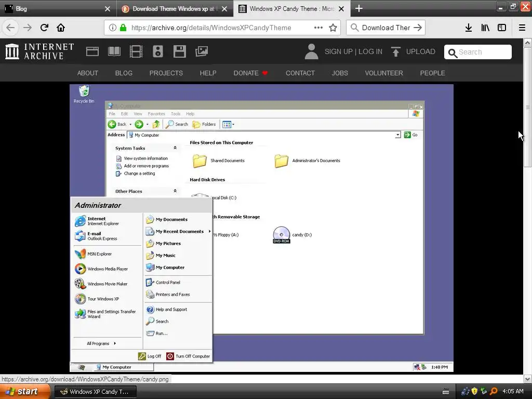The height and width of the screenshot is (399, 532).
Task: Open the VOLUNTEER link
Action: coord(384,73)
